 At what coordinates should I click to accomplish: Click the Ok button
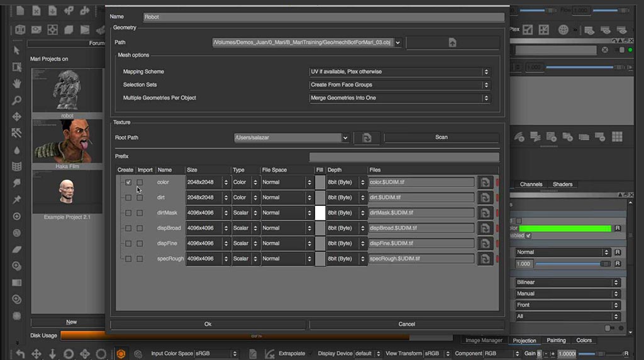(x=208, y=324)
